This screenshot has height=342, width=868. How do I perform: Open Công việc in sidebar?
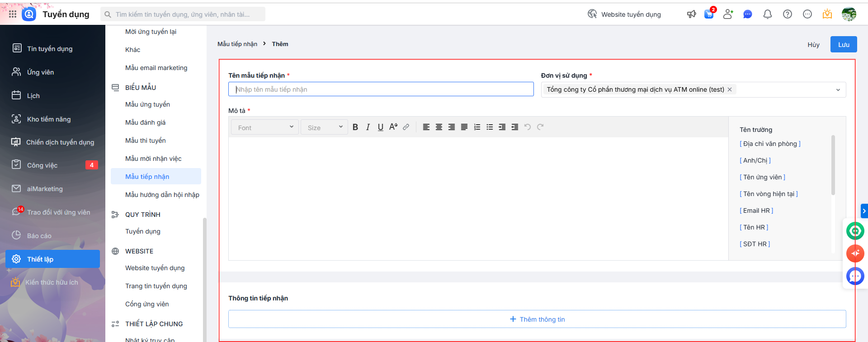point(52,165)
